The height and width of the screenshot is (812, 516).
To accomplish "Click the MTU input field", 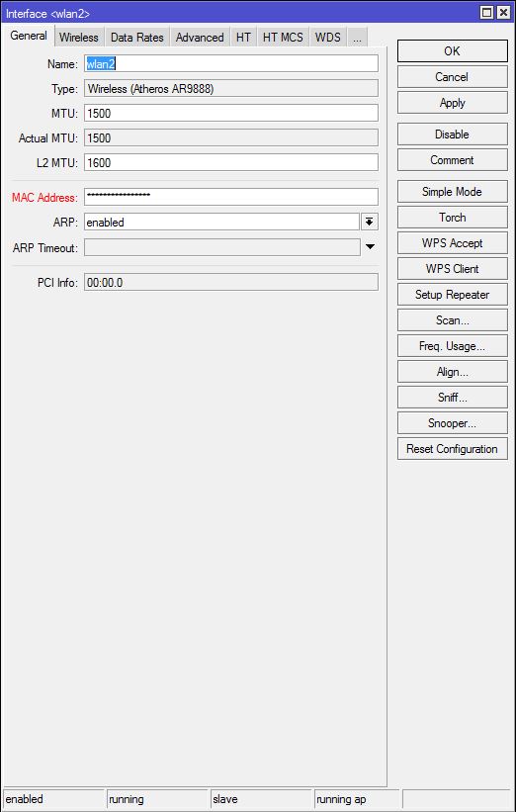I will pyautogui.click(x=231, y=113).
